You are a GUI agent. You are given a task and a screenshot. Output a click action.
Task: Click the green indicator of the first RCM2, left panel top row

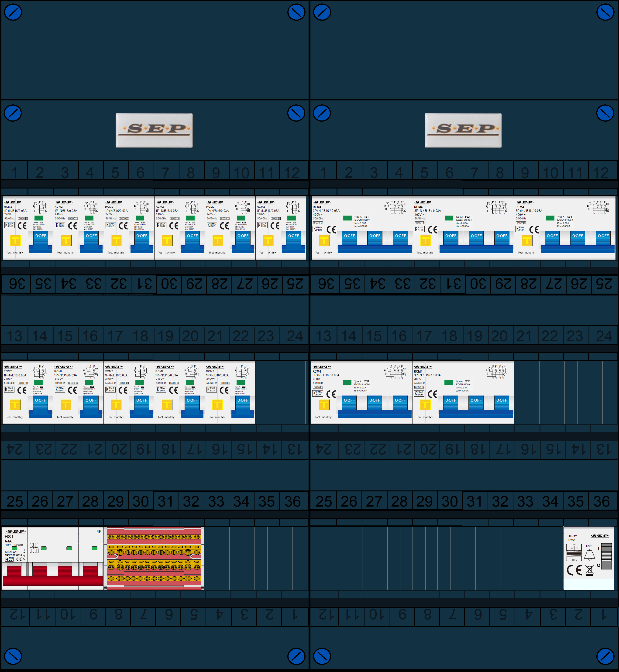tap(39, 218)
